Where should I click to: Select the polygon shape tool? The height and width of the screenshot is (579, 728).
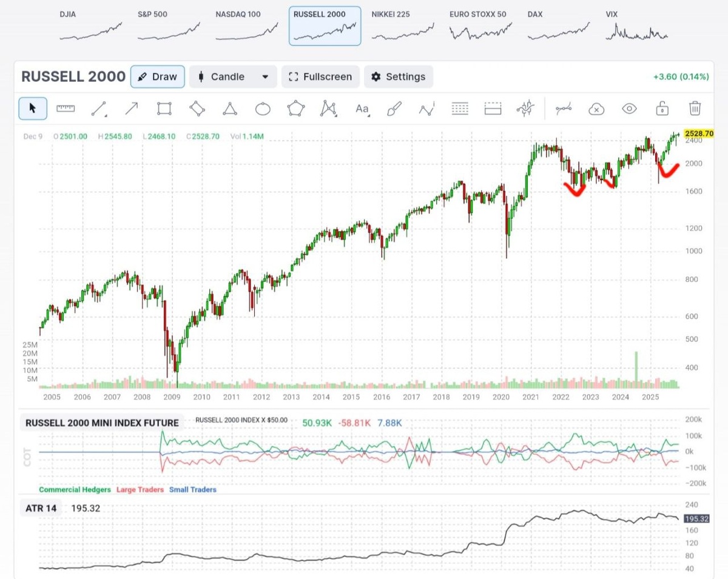(x=295, y=109)
